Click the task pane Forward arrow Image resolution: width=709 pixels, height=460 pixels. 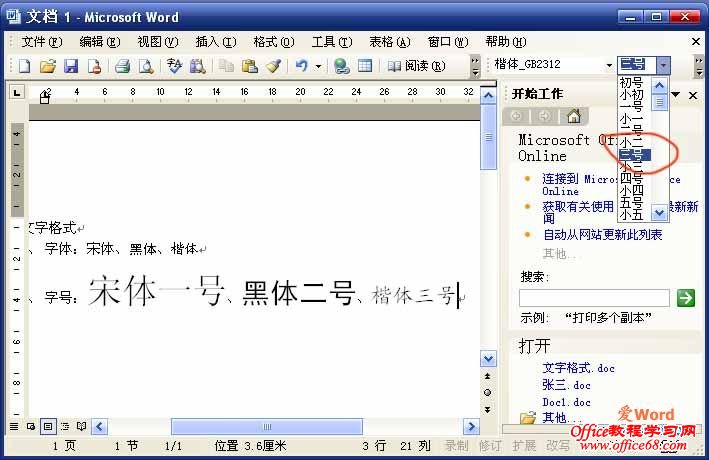(x=545, y=117)
